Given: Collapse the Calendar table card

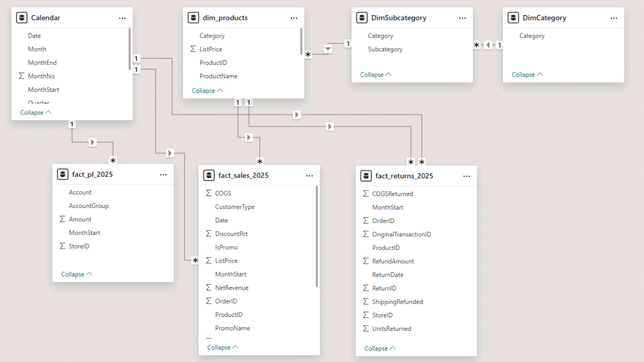Looking at the screenshot, I should click(x=35, y=112).
